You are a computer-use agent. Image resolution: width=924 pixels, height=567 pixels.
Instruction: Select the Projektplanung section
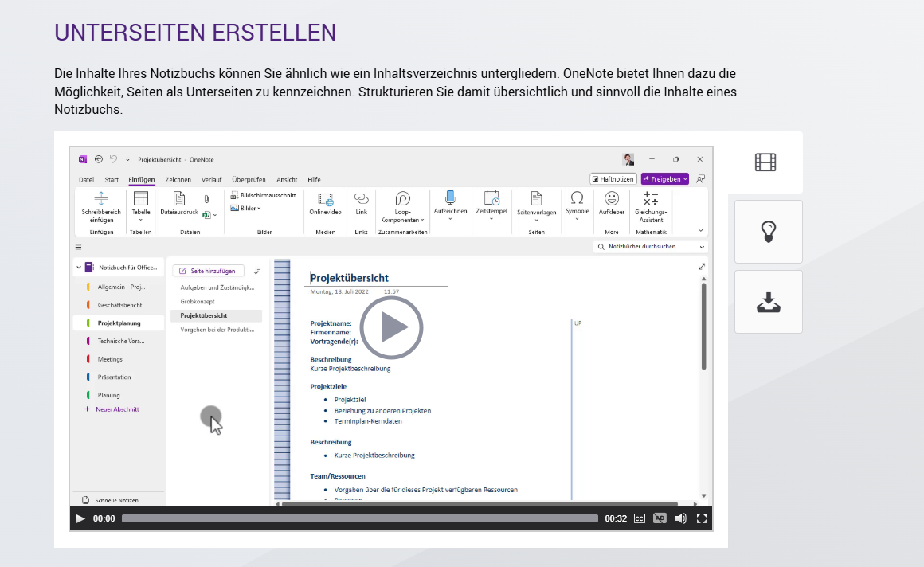click(x=119, y=323)
